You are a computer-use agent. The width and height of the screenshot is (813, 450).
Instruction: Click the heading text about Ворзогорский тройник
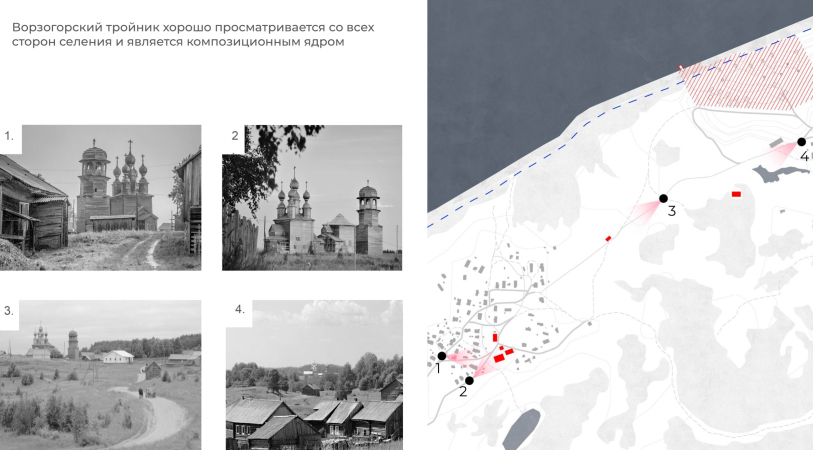[185, 34]
